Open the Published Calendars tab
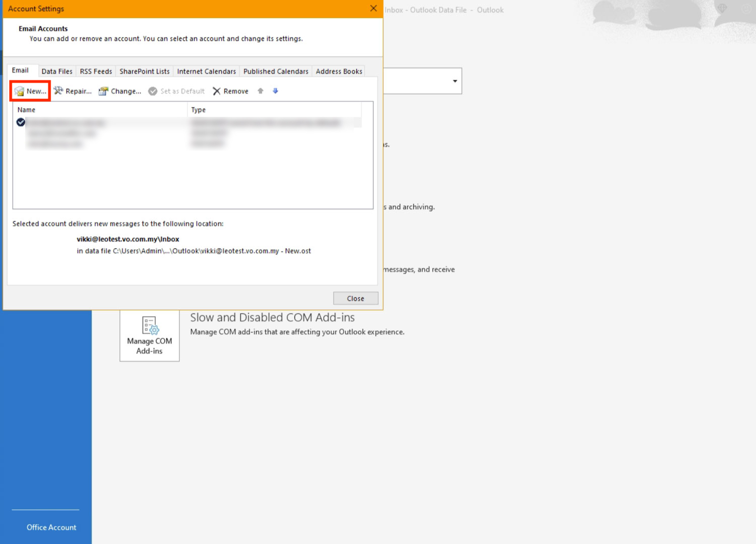This screenshot has height=544, width=756. (x=276, y=72)
